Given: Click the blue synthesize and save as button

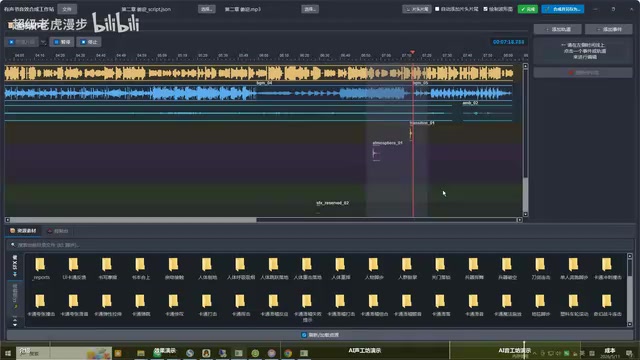Looking at the screenshot, I should tap(562, 9).
